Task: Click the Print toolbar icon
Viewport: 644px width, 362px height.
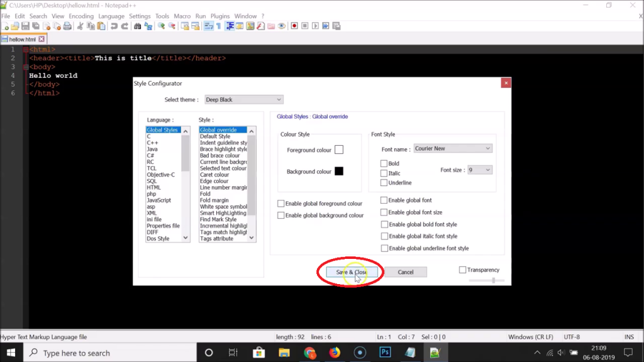Action: pyautogui.click(x=67, y=26)
